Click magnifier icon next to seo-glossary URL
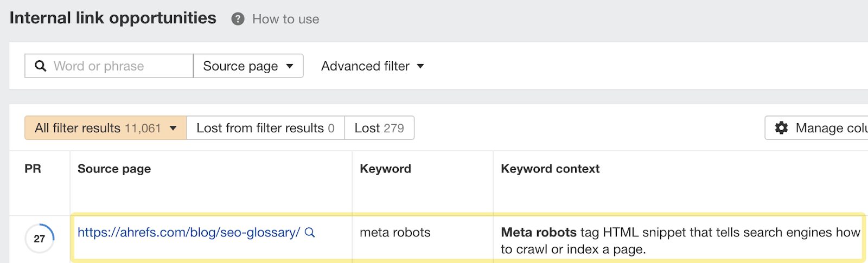This screenshot has width=868, height=263. (x=310, y=233)
